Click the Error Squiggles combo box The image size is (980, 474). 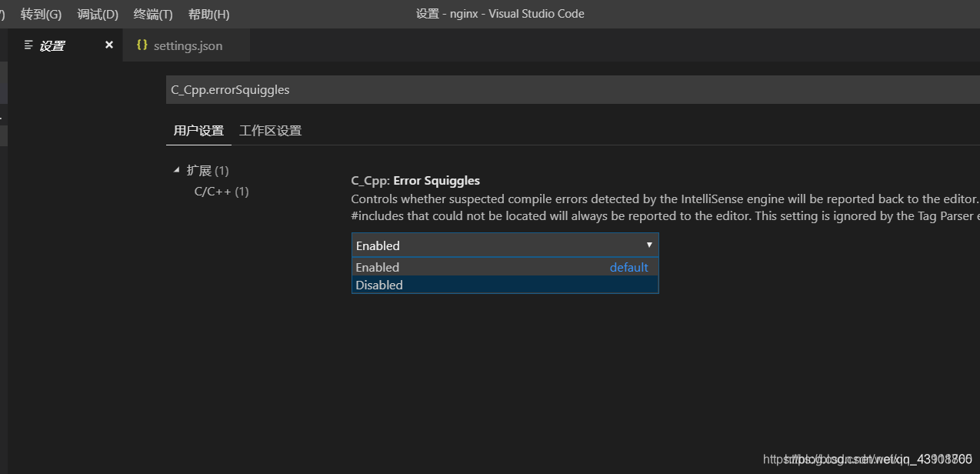(492, 245)
